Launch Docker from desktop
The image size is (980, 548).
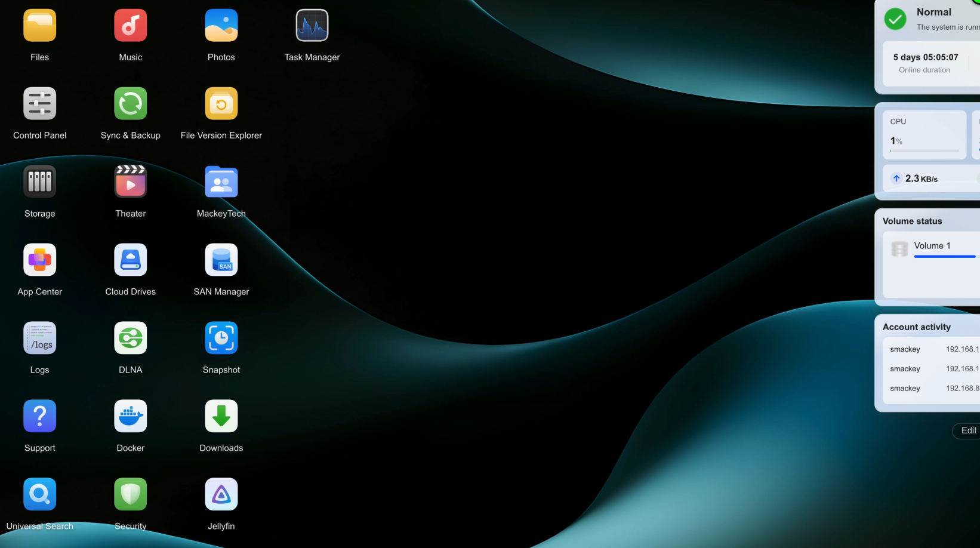click(x=130, y=416)
